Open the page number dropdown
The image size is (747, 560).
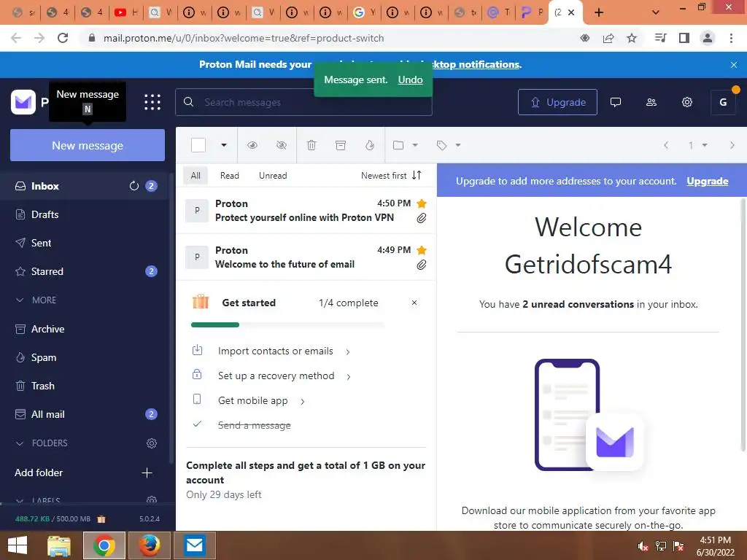click(698, 145)
